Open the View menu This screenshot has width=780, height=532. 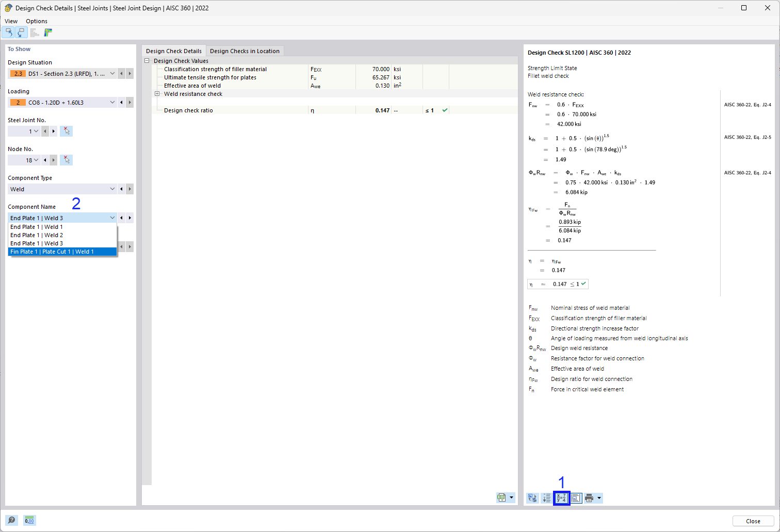coord(11,21)
